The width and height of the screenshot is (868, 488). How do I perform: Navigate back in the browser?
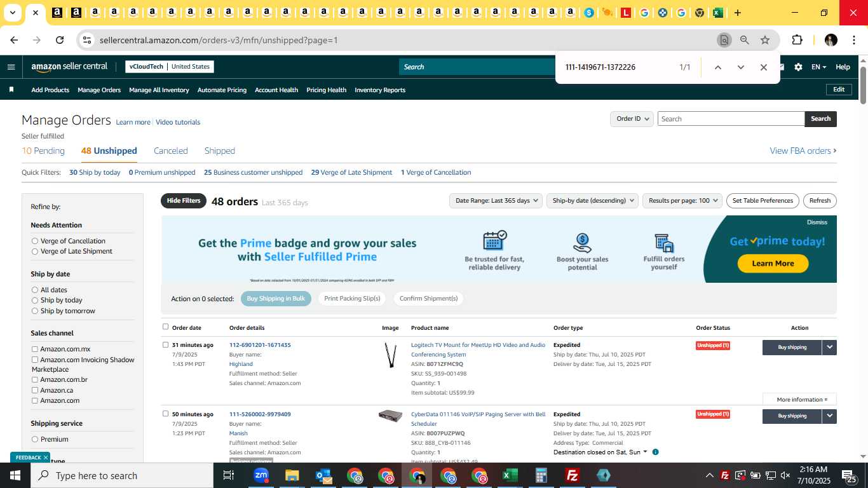click(14, 40)
